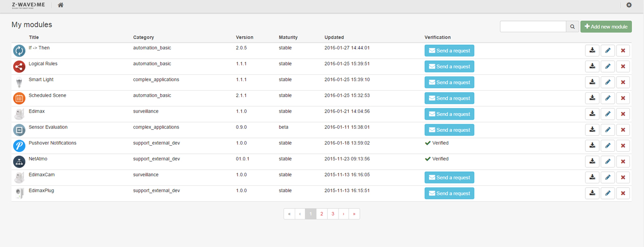Click the home icon in top bar
Image resolution: width=644 pixels, height=247 pixels.
coord(61,5)
